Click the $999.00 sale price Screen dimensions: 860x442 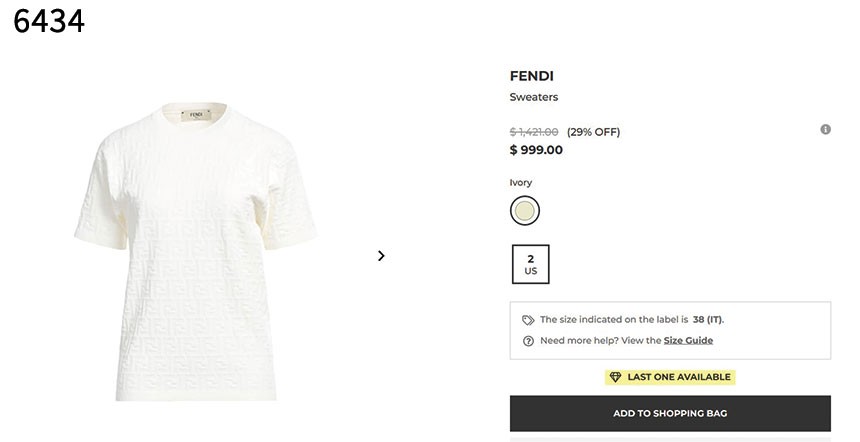coord(536,150)
